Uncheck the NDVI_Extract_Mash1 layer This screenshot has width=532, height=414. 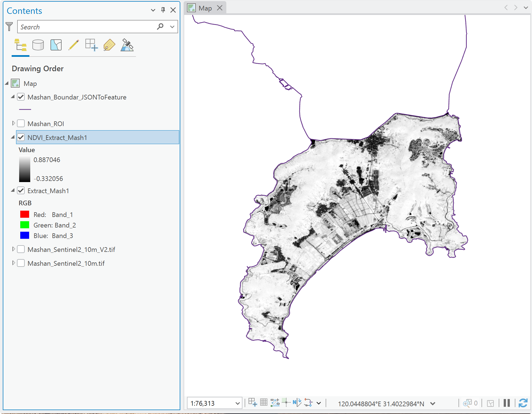[21, 137]
